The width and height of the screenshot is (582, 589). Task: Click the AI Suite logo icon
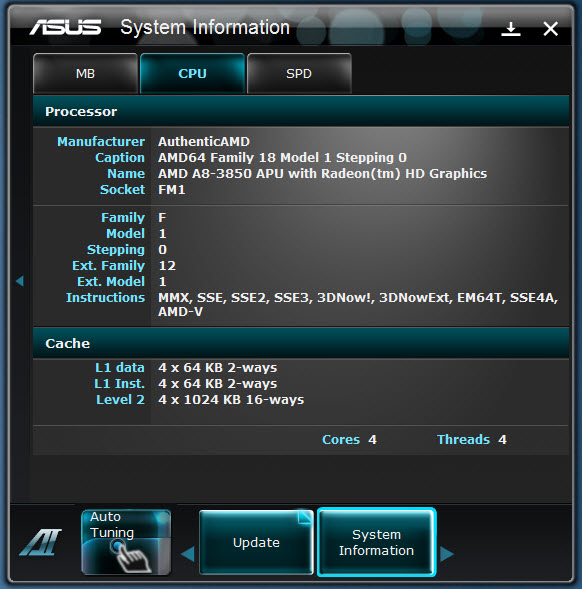pos(41,542)
